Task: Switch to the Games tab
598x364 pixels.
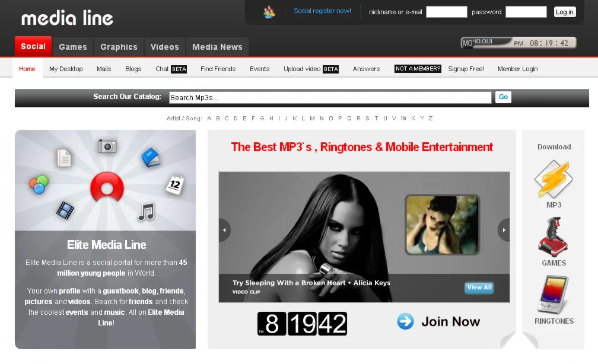Action: [x=73, y=47]
